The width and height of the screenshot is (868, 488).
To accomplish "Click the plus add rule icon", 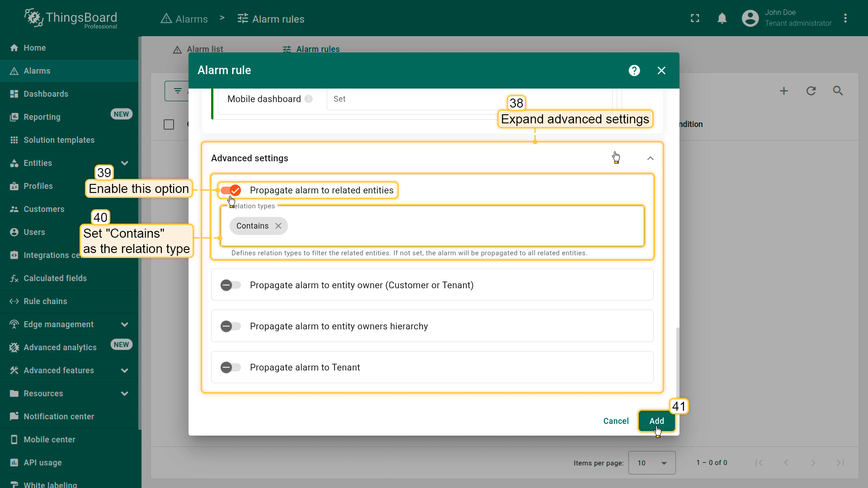I will tap(784, 91).
